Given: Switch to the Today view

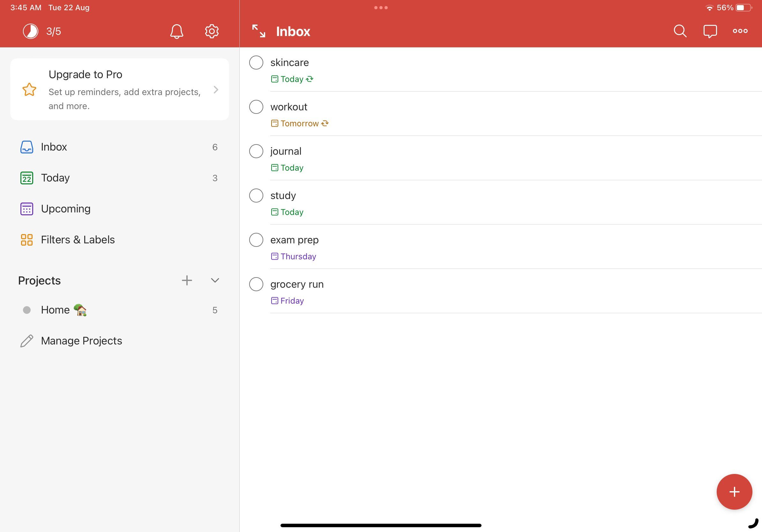Looking at the screenshot, I should point(55,178).
